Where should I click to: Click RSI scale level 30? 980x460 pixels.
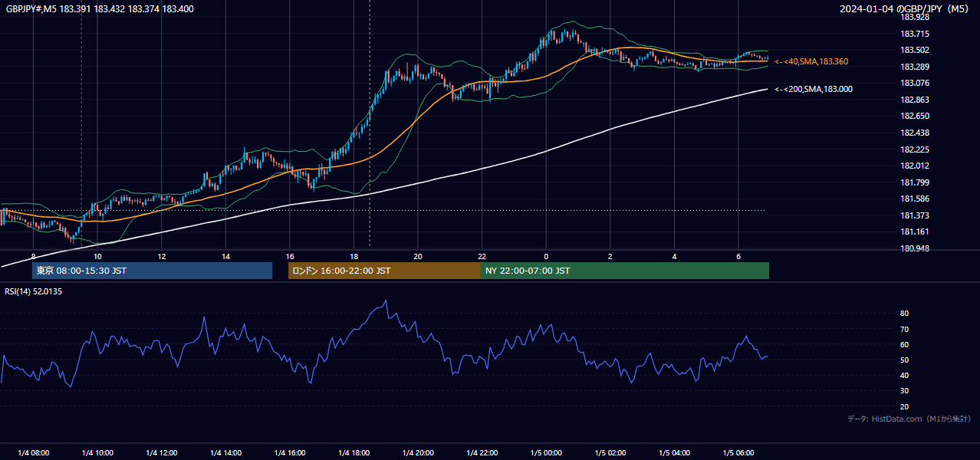coord(904,391)
